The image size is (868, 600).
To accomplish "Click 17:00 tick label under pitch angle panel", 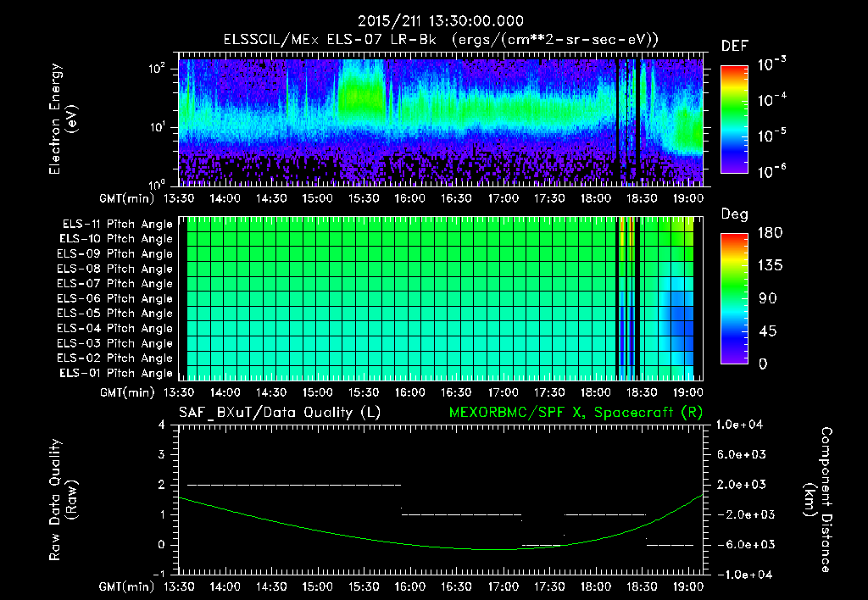I will [503, 392].
